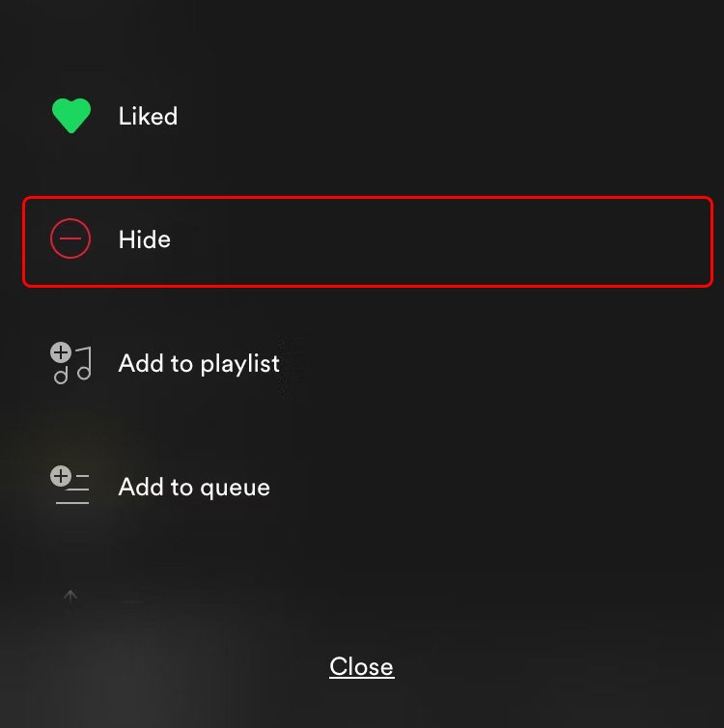Hide this song using the minus circle
The width and height of the screenshot is (724, 728).
(70, 239)
